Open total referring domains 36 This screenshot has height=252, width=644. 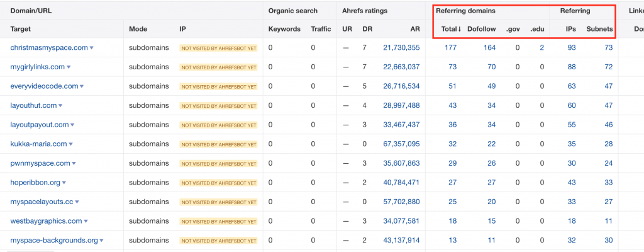[x=453, y=124]
